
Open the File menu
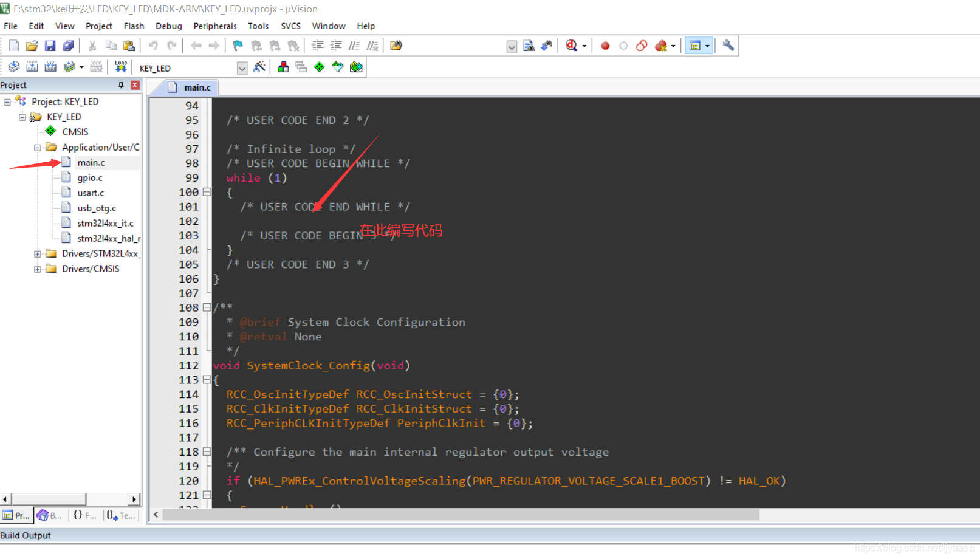click(10, 26)
